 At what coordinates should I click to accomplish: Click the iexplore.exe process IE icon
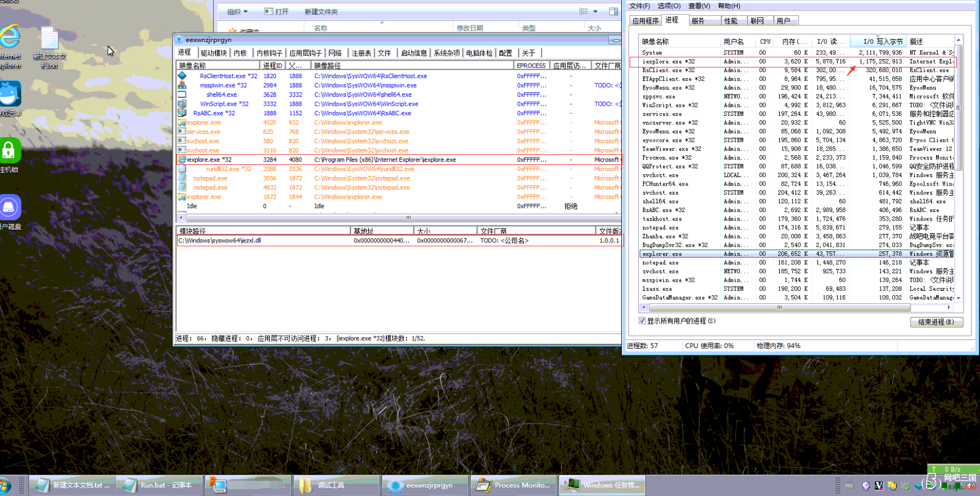pyautogui.click(x=182, y=160)
